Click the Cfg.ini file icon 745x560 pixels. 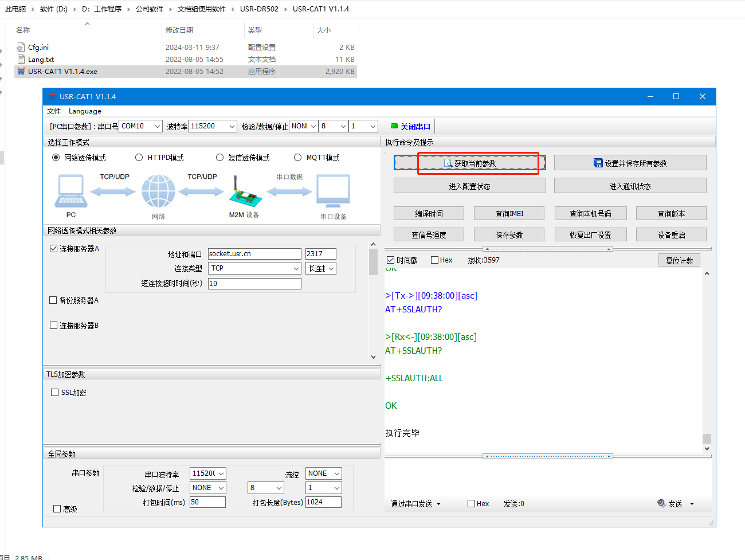tap(21, 48)
